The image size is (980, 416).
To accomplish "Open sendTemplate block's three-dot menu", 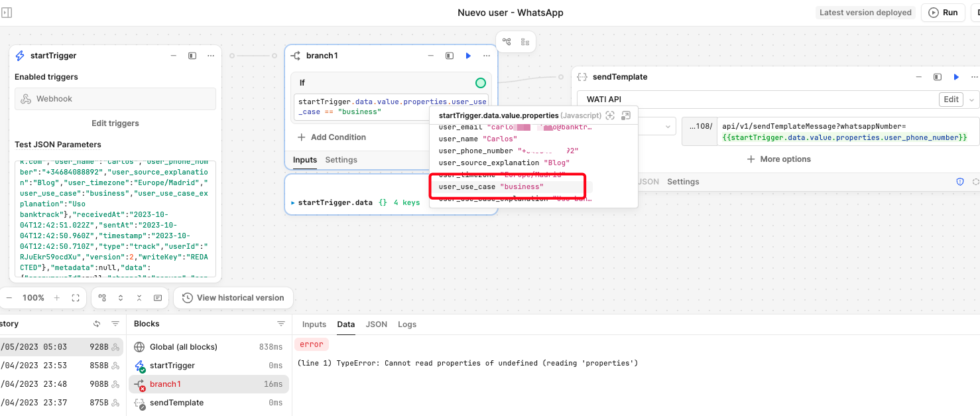I will coord(975,77).
